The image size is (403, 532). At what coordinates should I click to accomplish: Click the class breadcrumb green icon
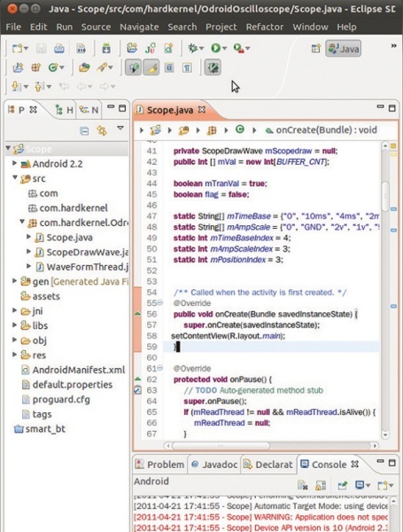[240, 129]
